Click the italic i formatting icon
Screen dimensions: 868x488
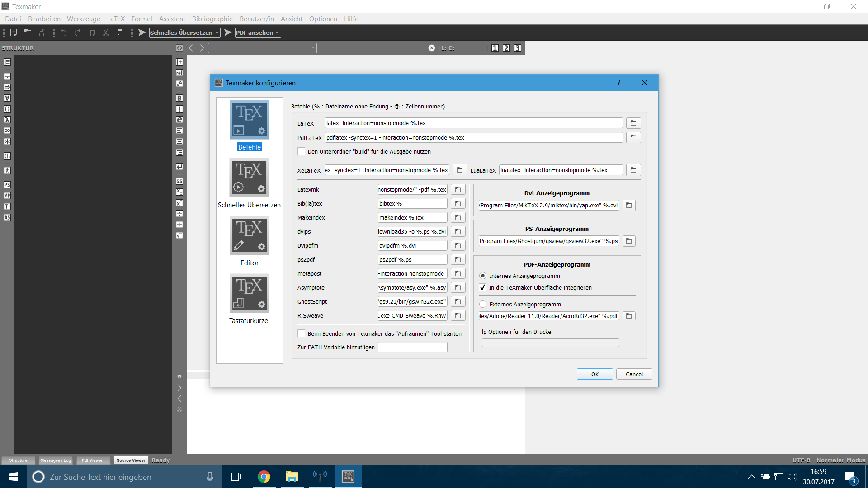(x=179, y=109)
